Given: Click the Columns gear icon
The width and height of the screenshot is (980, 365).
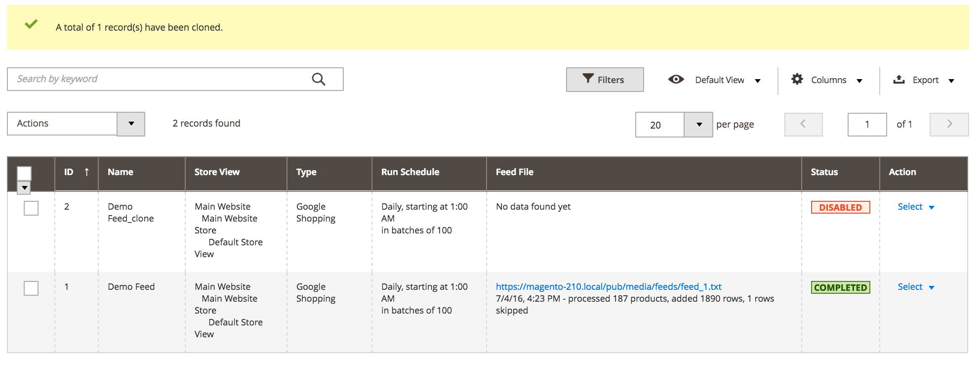Looking at the screenshot, I should tap(797, 79).
